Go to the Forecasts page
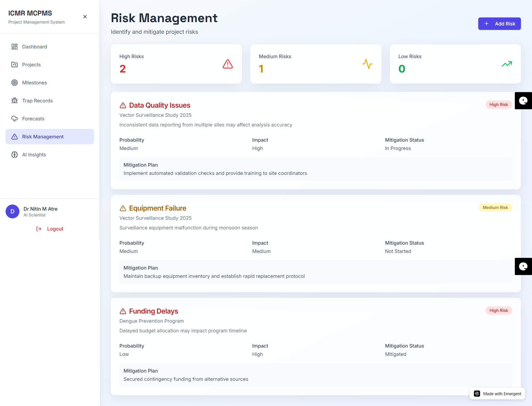Viewport: 532px width, 406px height. (x=33, y=119)
